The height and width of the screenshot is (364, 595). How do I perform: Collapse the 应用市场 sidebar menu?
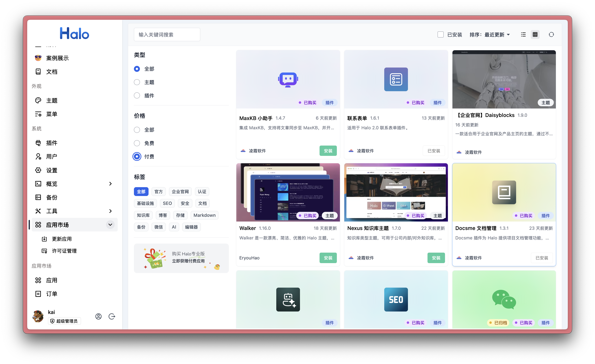coord(110,225)
